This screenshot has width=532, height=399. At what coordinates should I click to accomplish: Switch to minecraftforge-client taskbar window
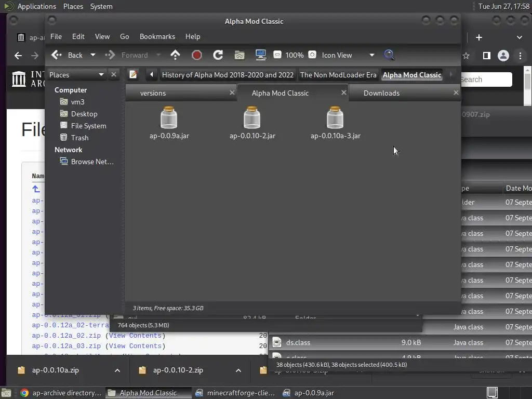tap(235, 393)
